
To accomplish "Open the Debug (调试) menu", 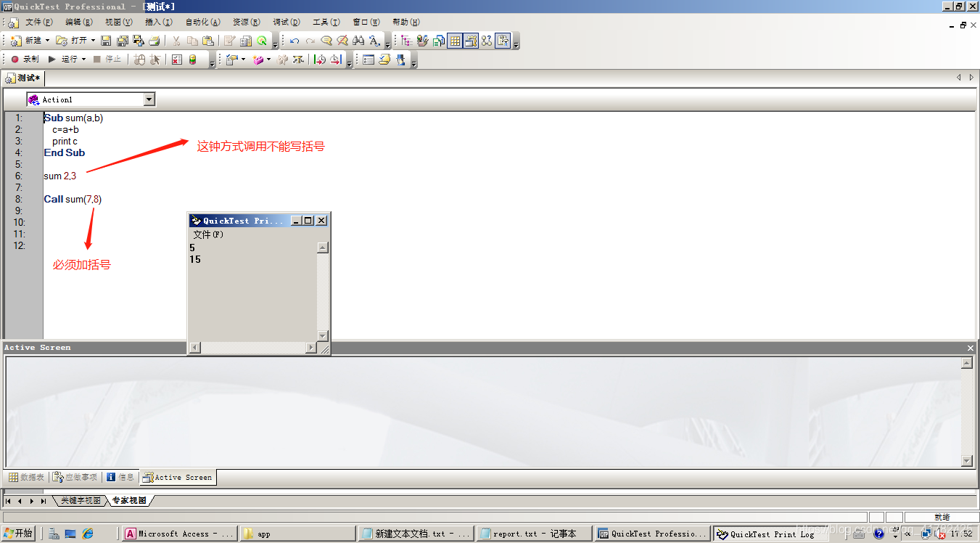I will click(287, 23).
